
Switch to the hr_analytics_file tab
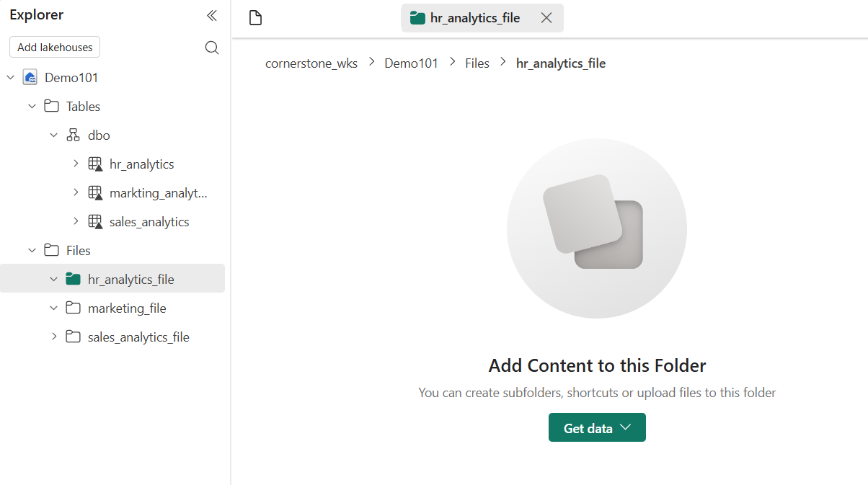pos(474,18)
